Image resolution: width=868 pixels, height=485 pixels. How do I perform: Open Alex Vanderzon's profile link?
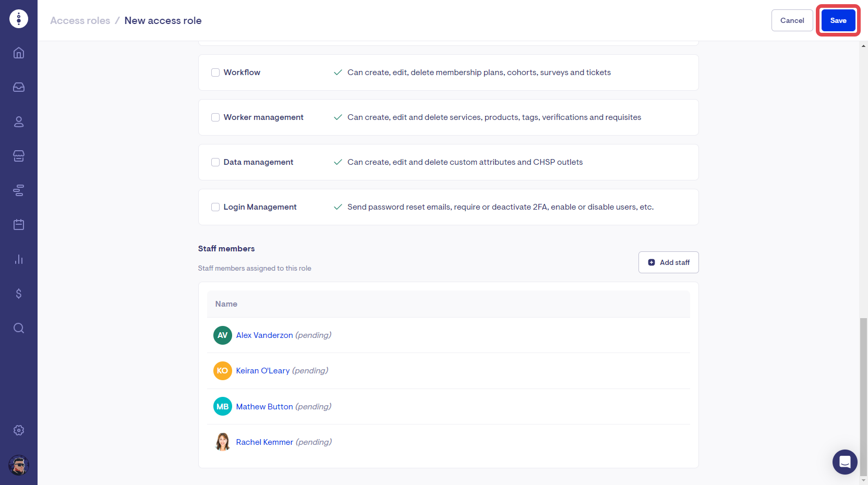click(x=264, y=335)
